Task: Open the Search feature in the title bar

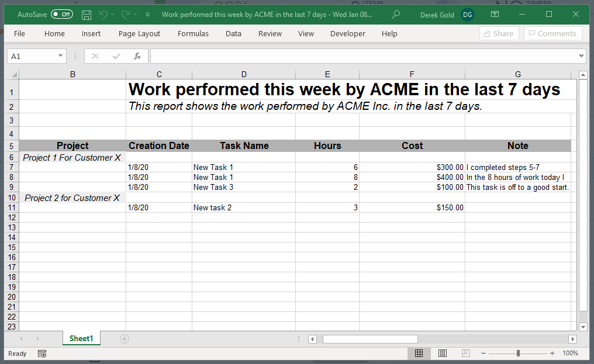Action: (x=395, y=15)
